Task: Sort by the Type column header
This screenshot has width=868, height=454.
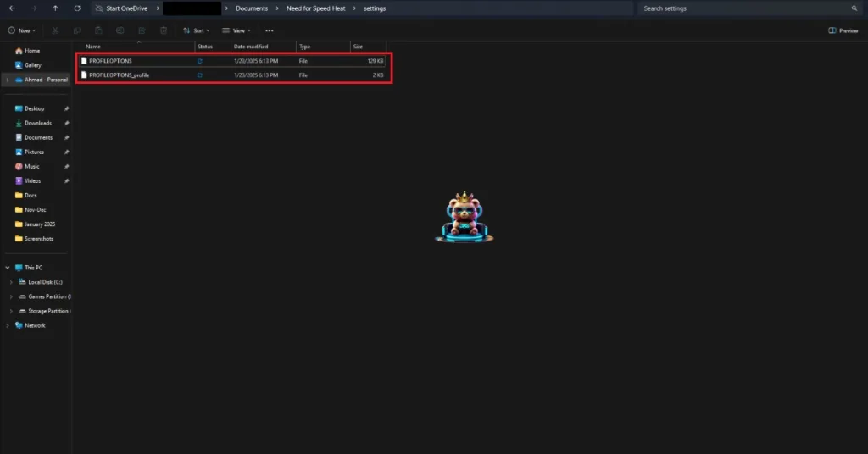Action: coord(304,47)
